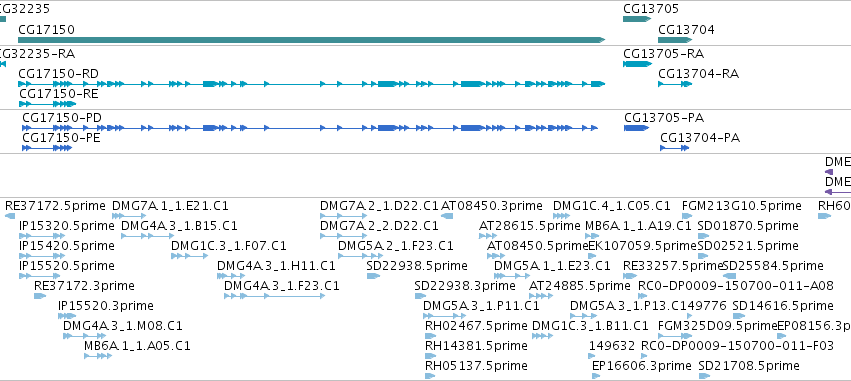Select the SD01870.5prime label
This screenshot has height=381, width=851.
[x=748, y=225]
